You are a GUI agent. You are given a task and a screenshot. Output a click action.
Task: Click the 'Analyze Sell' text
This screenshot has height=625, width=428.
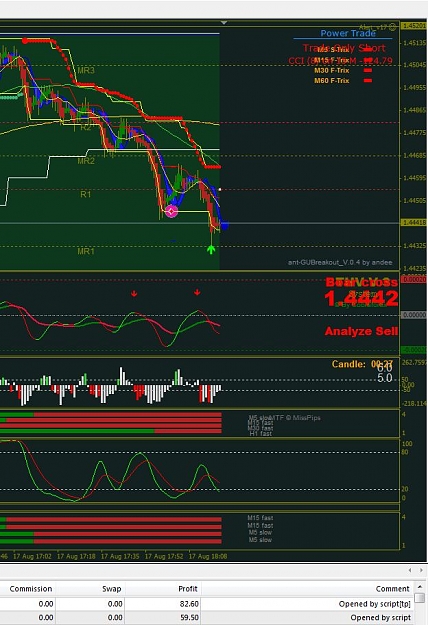point(361,331)
